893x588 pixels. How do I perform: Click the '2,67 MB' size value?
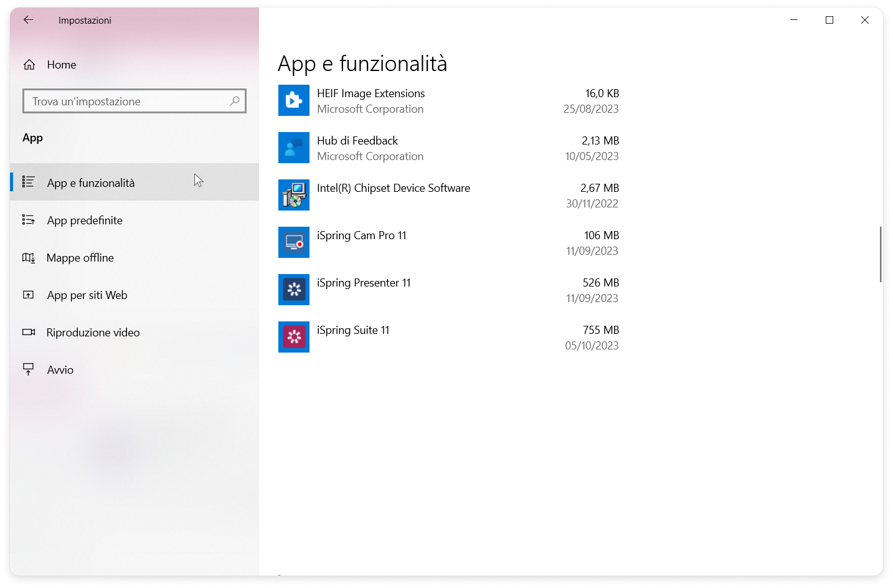coord(600,188)
